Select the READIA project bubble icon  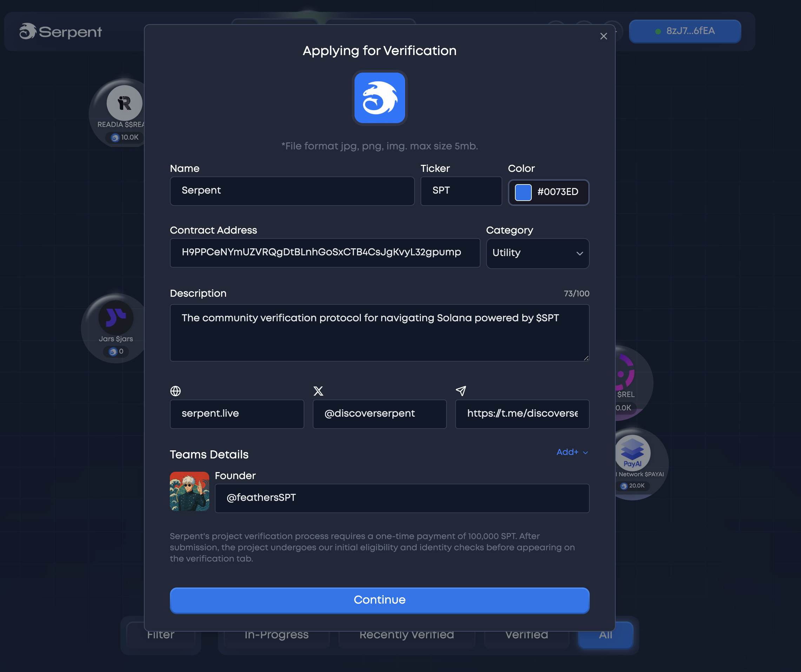pyautogui.click(x=124, y=103)
